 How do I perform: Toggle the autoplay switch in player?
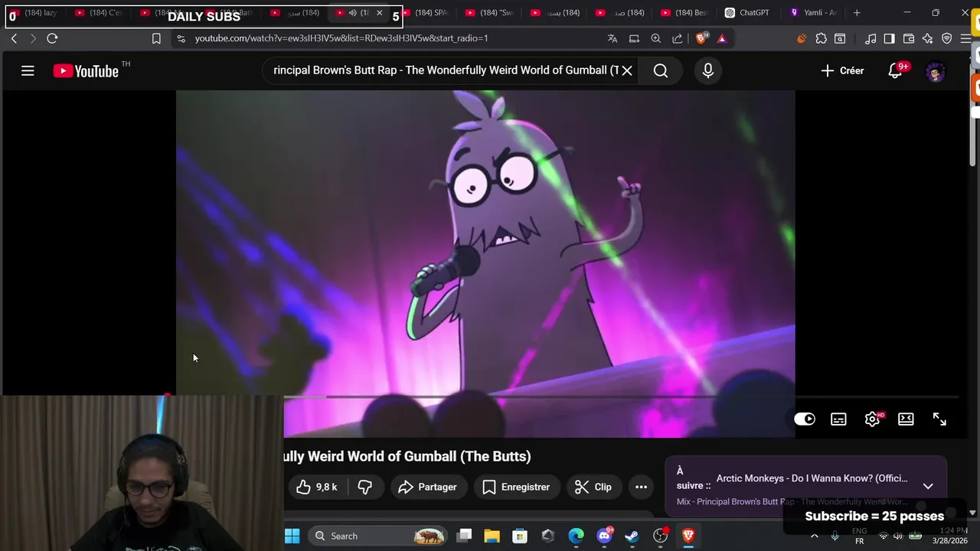(805, 419)
